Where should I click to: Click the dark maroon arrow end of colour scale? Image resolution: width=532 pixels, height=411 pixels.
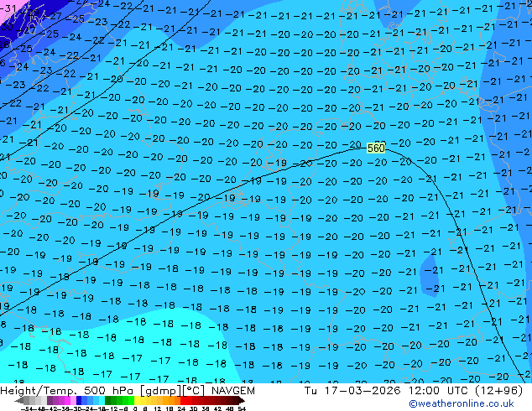242,401
